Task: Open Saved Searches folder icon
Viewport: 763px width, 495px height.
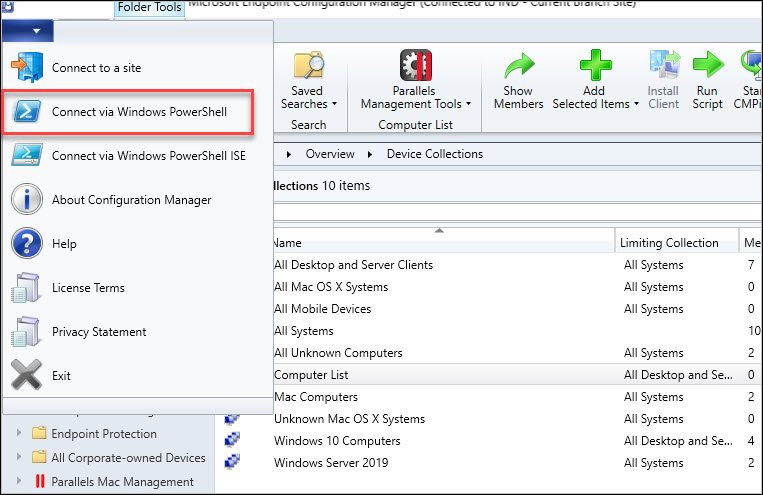Action: pyautogui.click(x=309, y=65)
